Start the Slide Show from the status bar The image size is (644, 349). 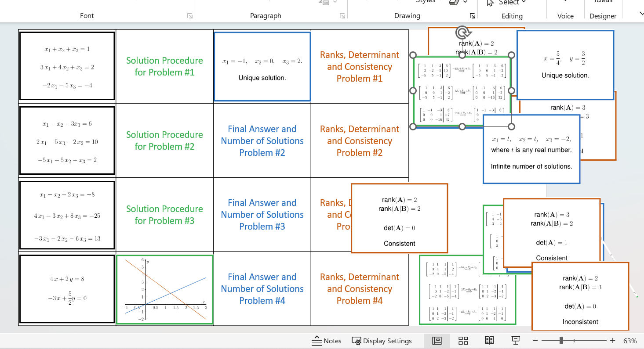[x=515, y=341]
